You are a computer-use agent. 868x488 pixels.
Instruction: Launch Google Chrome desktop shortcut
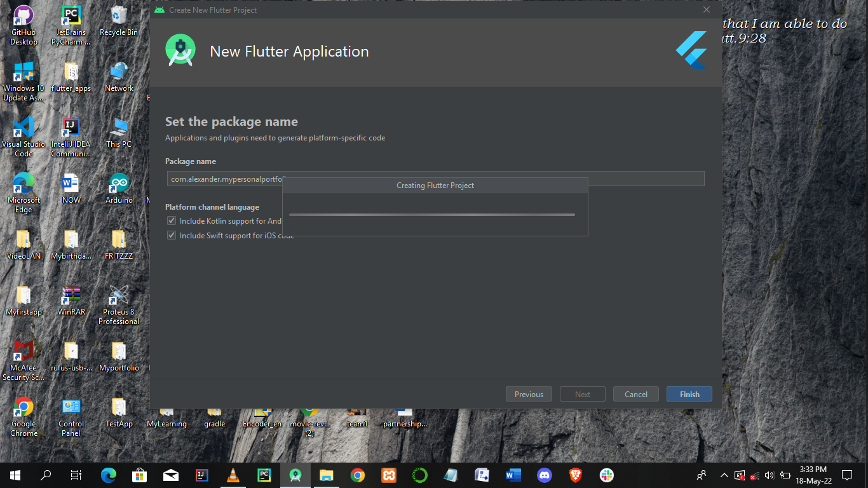click(24, 417)
